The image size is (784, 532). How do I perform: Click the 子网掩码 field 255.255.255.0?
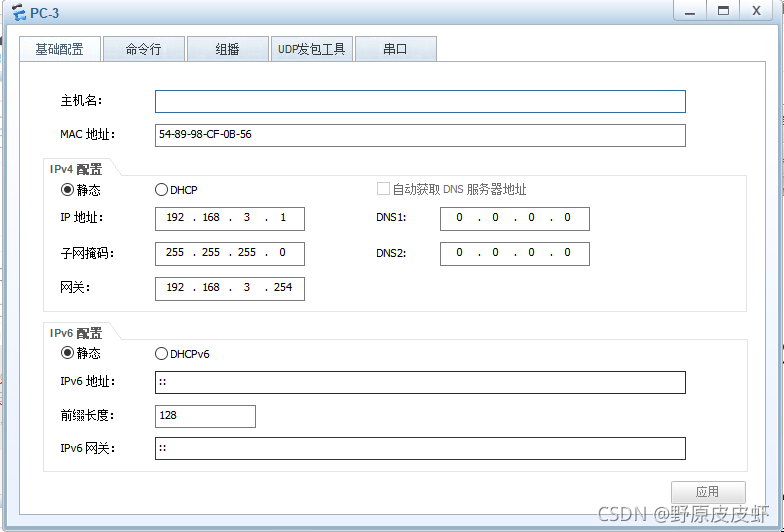(x=230, y=254)
